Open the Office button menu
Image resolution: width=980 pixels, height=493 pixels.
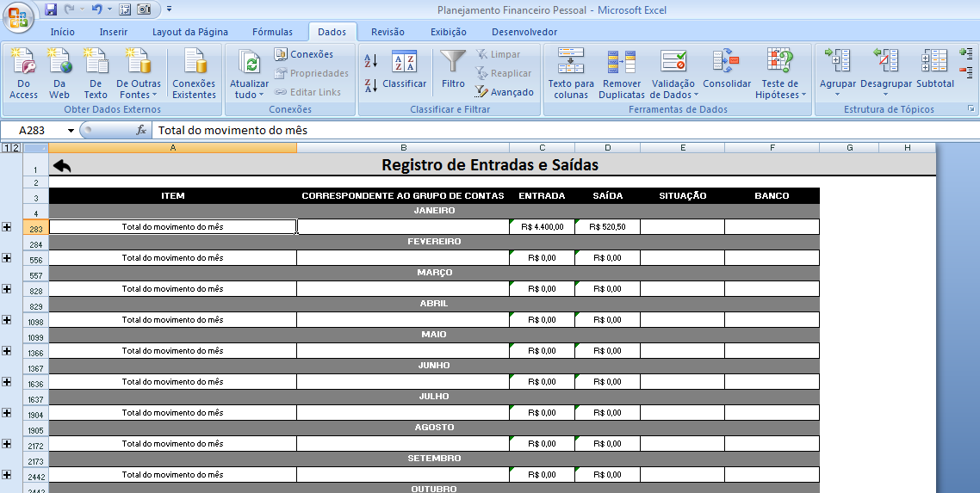point(18,17)
